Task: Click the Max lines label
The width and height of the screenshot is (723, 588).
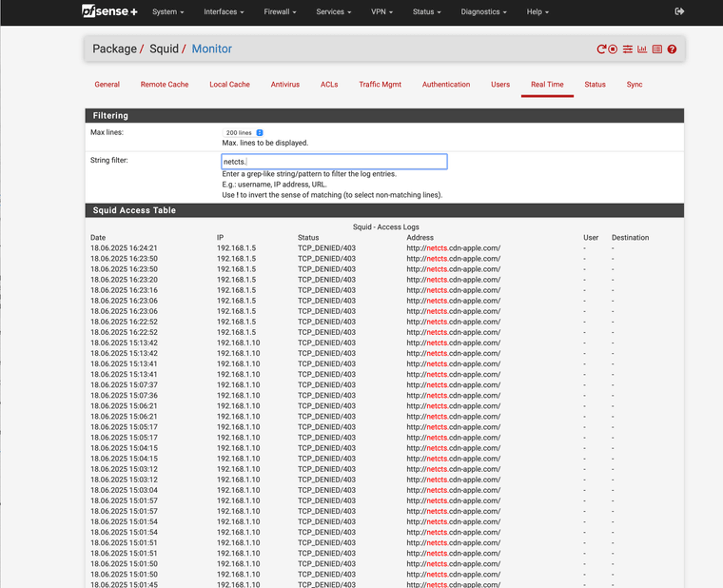Action: tap(107, 132)
